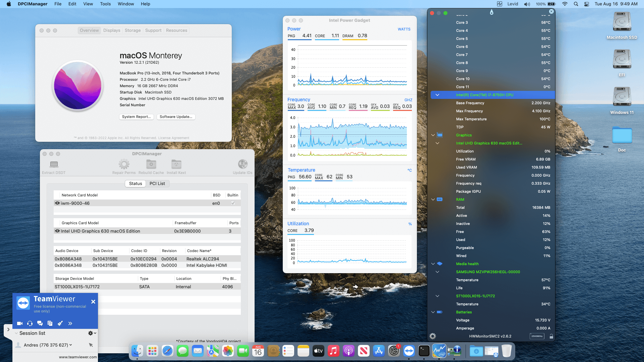Open TeamViewer session gear dropdown
The height and width of the screenshot is (362, 644).
pos(92,333)
